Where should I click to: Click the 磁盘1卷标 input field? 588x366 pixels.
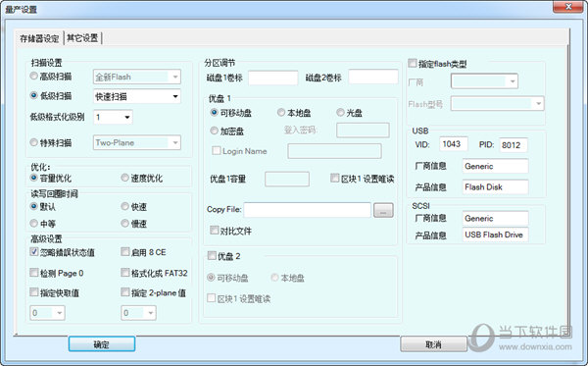pyautogui.click(x=273, y=78)
